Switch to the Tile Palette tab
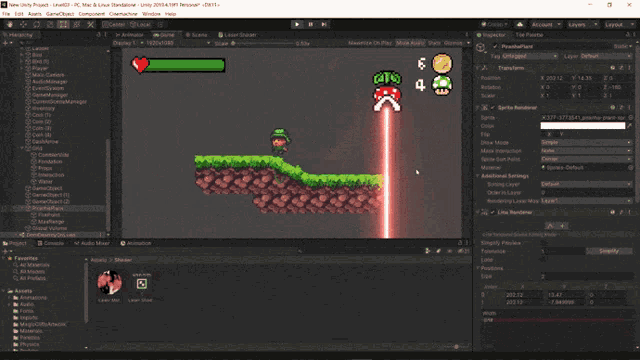This screenshot has height=360, width=640. [x=529, y=35]
